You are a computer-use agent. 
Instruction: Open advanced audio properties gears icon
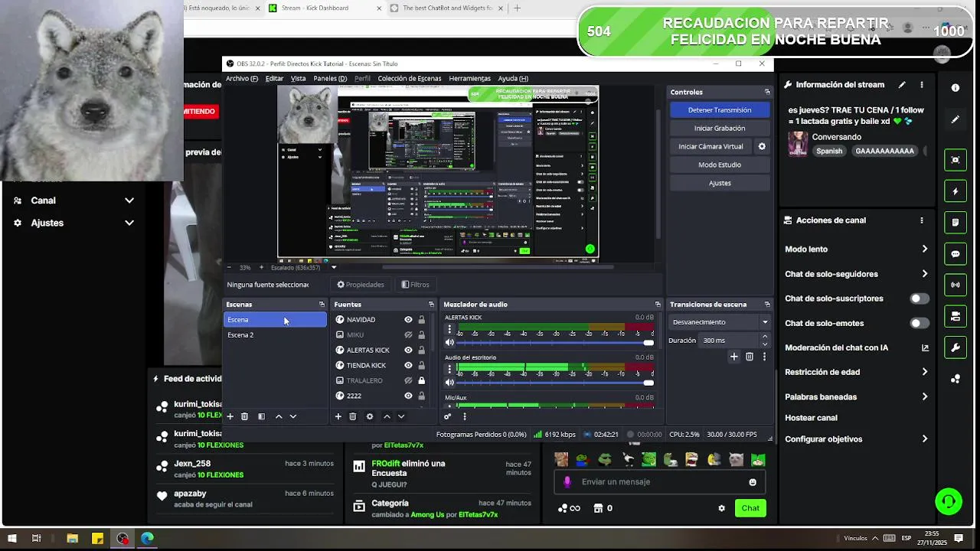448,416
